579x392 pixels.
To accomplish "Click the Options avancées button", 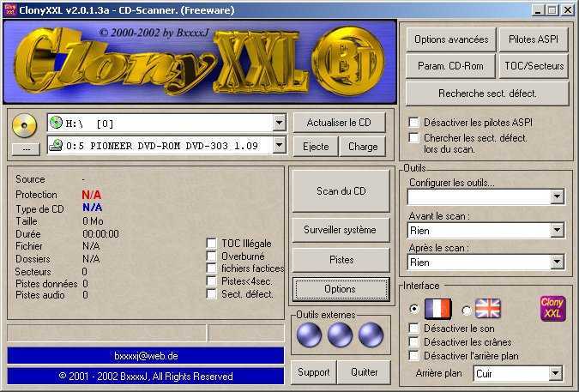I will click(451, 39).
